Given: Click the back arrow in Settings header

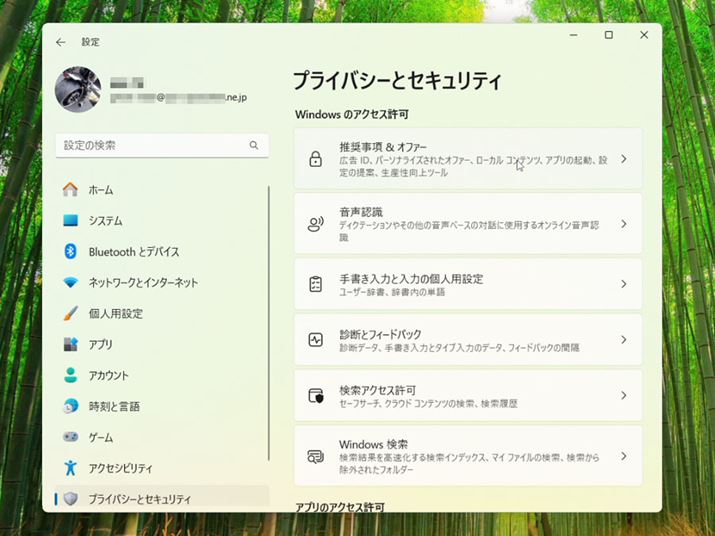Looking at the screenshot, I should point(61,42).
